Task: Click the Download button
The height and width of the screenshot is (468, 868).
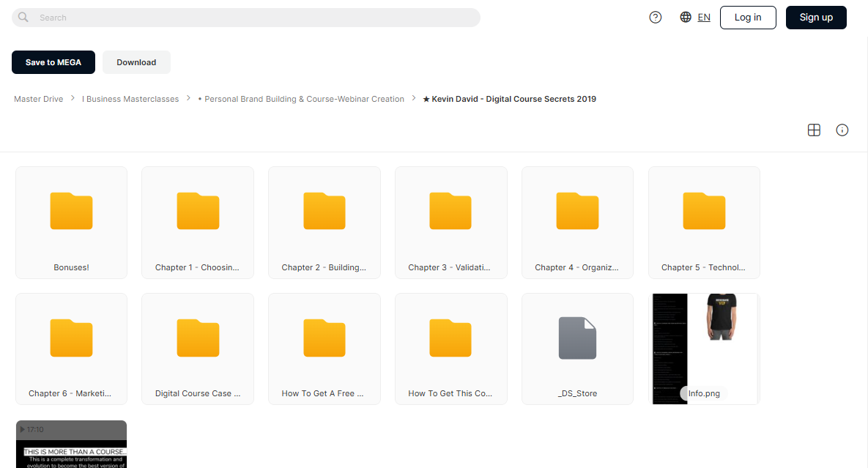Action: (x=136, y=62)
